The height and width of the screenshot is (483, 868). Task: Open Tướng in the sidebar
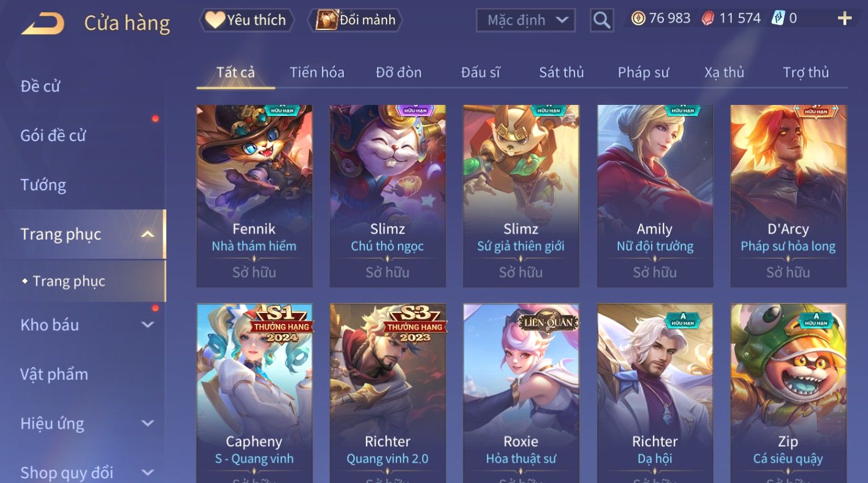coord(43,185)
